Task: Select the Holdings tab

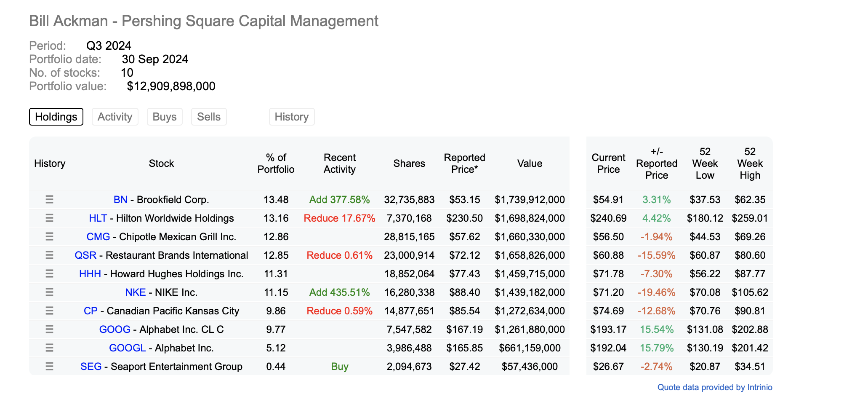Action: click(56, 117)
